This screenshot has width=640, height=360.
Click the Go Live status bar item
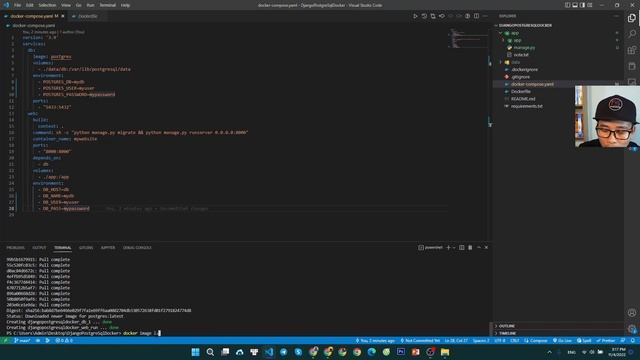[562, 340]
